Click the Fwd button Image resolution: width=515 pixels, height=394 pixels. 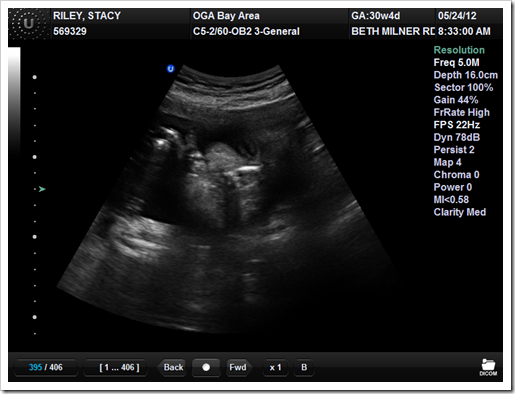tap(239, 367)
